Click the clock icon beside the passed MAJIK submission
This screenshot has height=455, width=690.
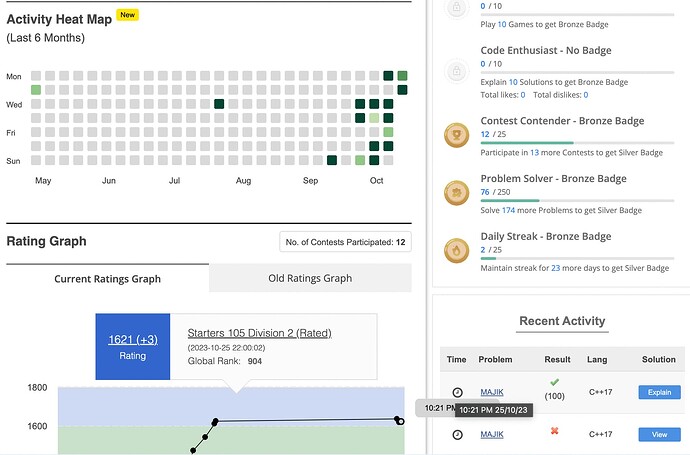point(457,392)
